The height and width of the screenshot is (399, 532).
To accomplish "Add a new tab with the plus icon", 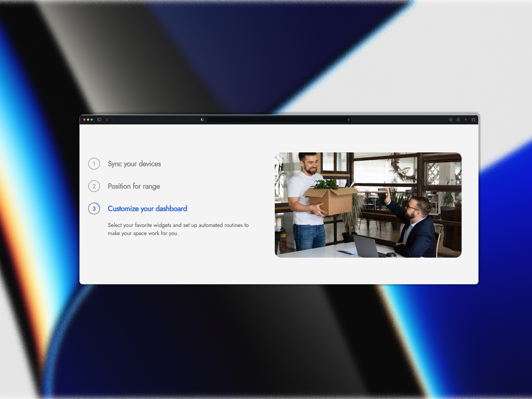I will [x=466, y=120].
